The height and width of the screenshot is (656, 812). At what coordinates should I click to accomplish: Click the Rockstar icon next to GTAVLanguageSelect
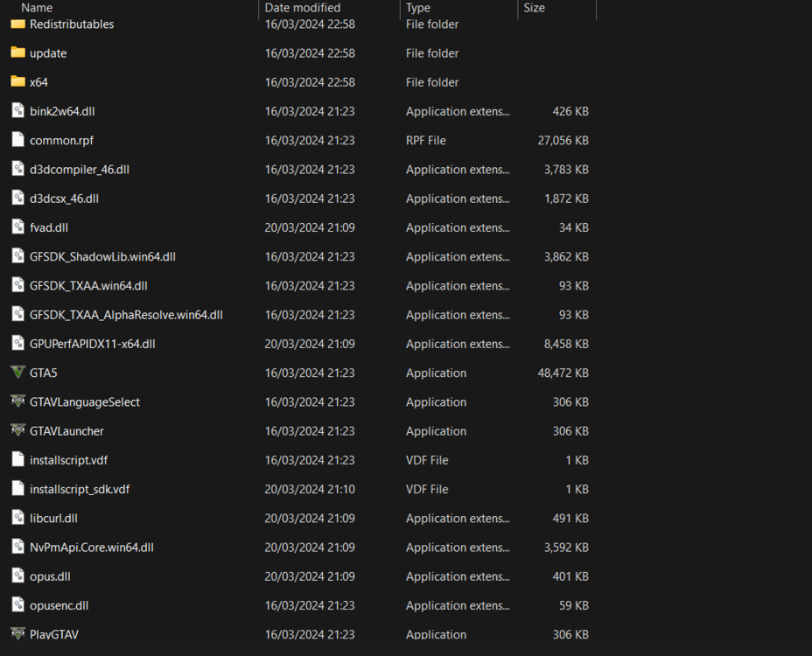coord(17,401)
